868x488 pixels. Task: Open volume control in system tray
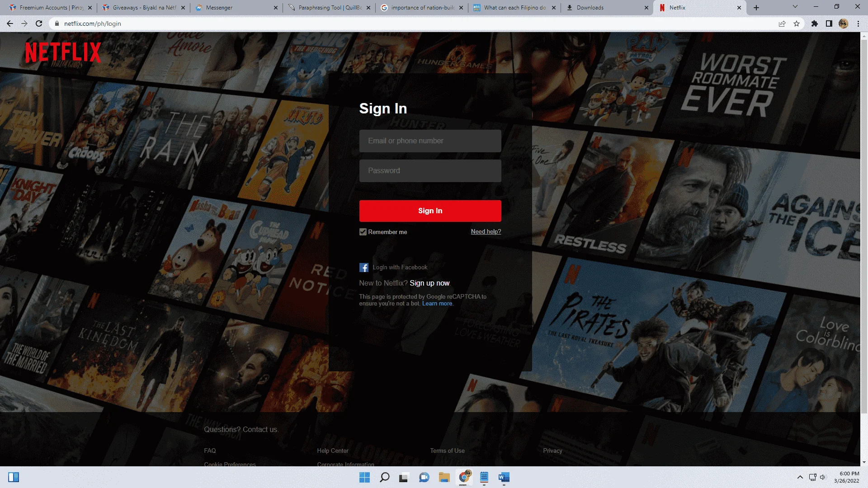pyautogui.click(x=823, y=477)
